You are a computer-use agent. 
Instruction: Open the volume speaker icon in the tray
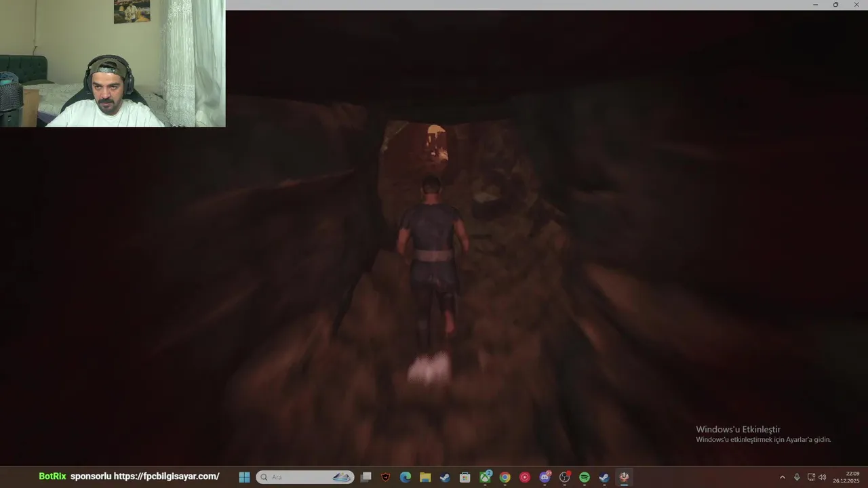(823, 477)
